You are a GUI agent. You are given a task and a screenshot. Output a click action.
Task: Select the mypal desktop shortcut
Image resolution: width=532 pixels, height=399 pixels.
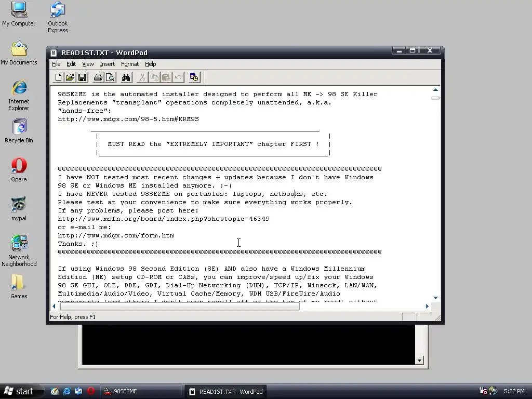point(19,209)
